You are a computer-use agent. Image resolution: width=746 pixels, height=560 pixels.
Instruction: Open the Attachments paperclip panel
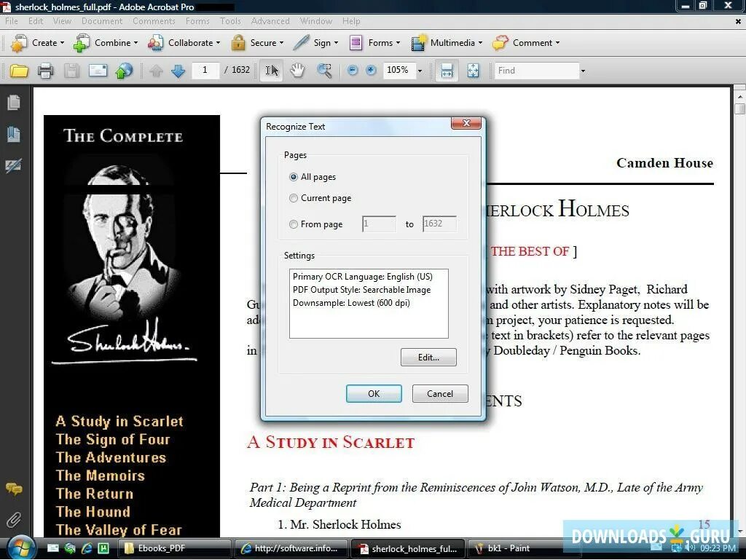pos(14,520)
